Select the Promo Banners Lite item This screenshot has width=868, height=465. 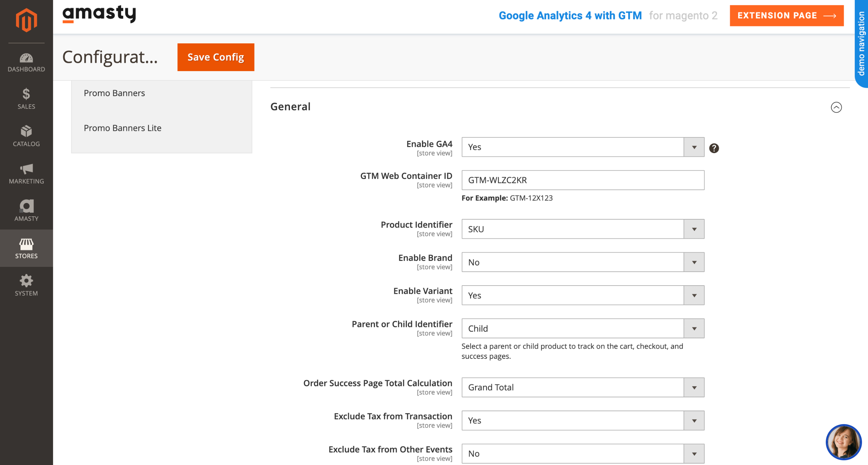pos(123,128)
